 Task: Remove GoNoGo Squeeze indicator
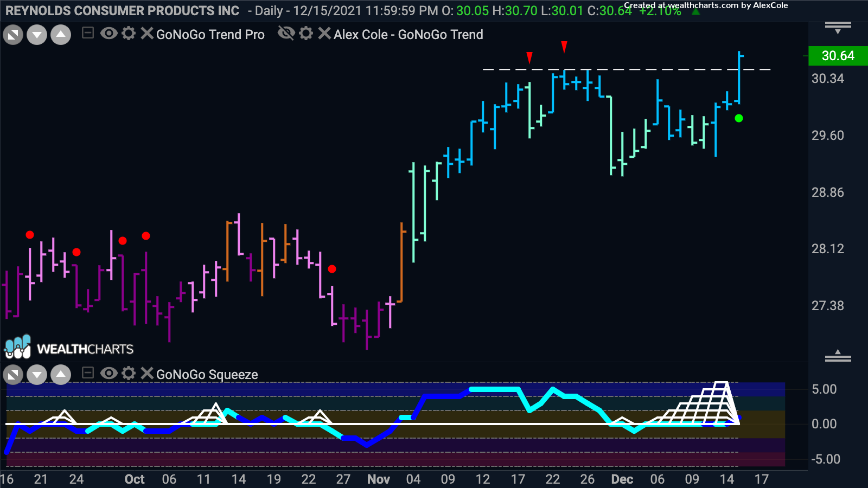point(146,373)
